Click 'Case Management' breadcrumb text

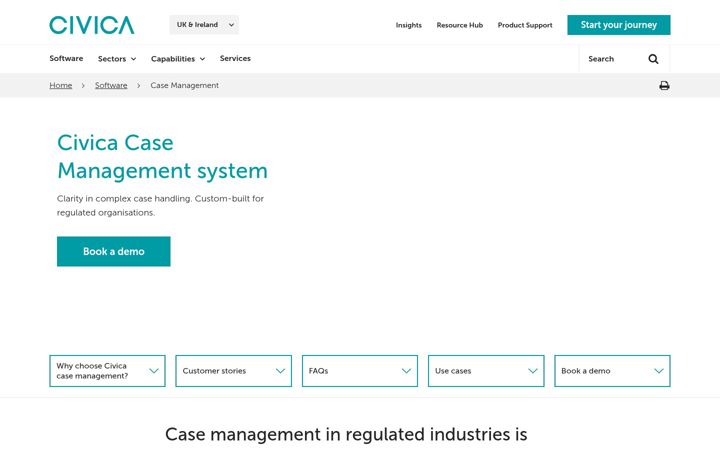tap(185, 85)
